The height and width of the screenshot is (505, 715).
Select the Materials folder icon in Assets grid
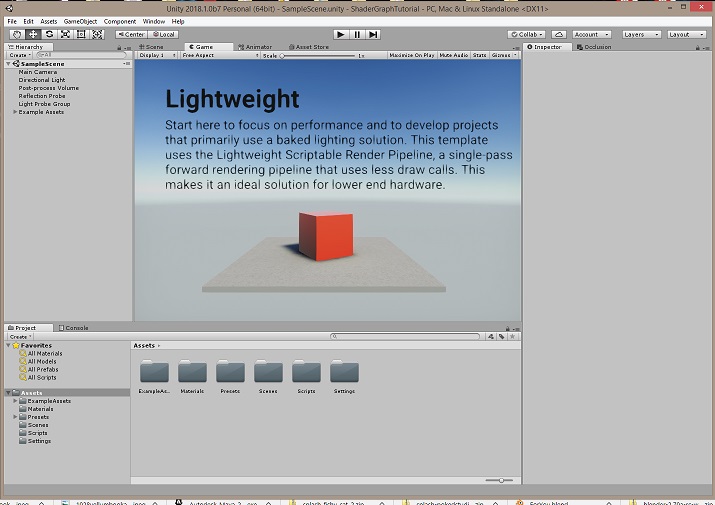pyautogui.click(x=192, y=372)
